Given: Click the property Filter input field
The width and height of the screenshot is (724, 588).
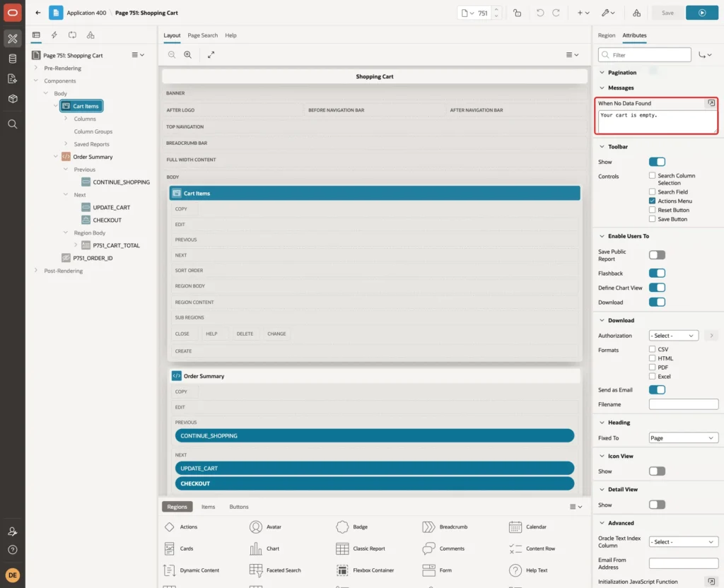Looking at the screenshot, I should click(x=645, y=55).
